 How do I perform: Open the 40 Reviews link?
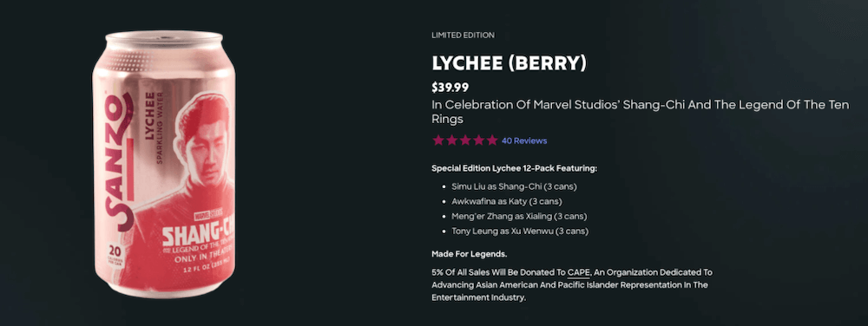(524, 141)
